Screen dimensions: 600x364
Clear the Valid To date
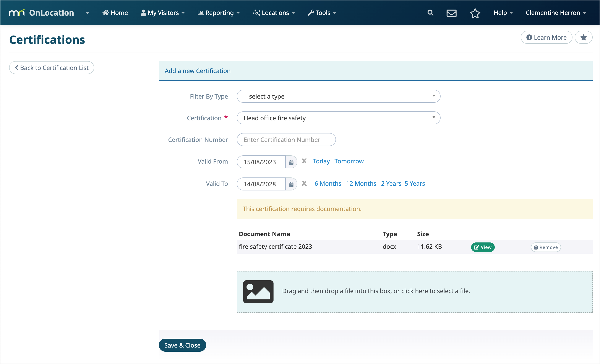coord(304,183)
